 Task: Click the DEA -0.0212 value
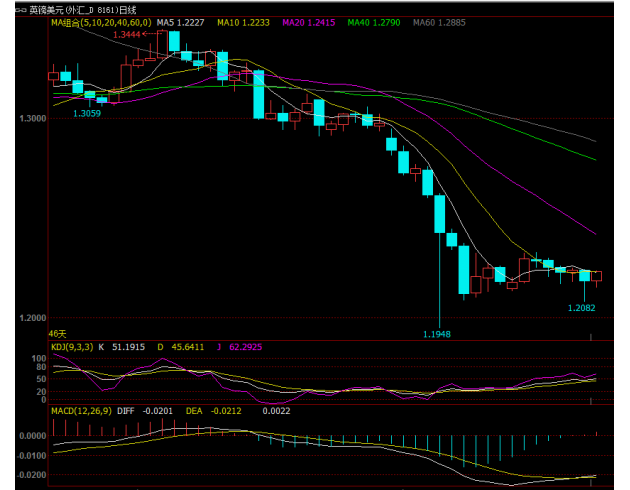[213, 411]
